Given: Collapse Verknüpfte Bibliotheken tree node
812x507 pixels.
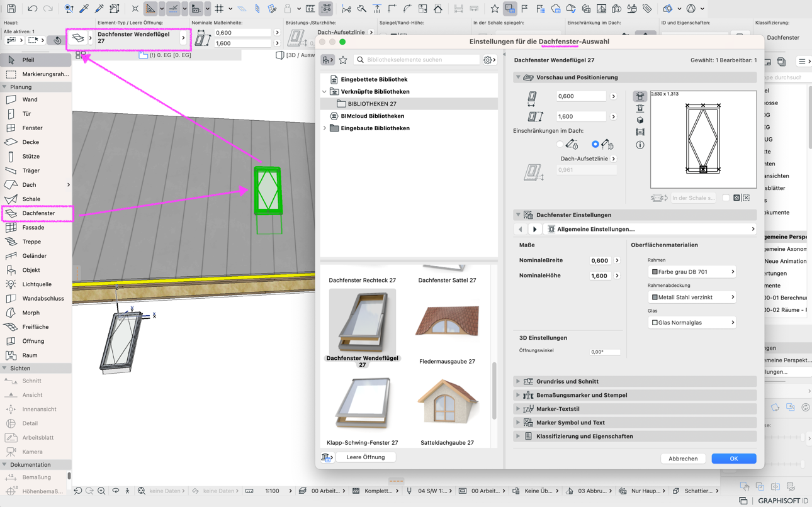Looking at the screenshot, I should [x=325, y=92].
